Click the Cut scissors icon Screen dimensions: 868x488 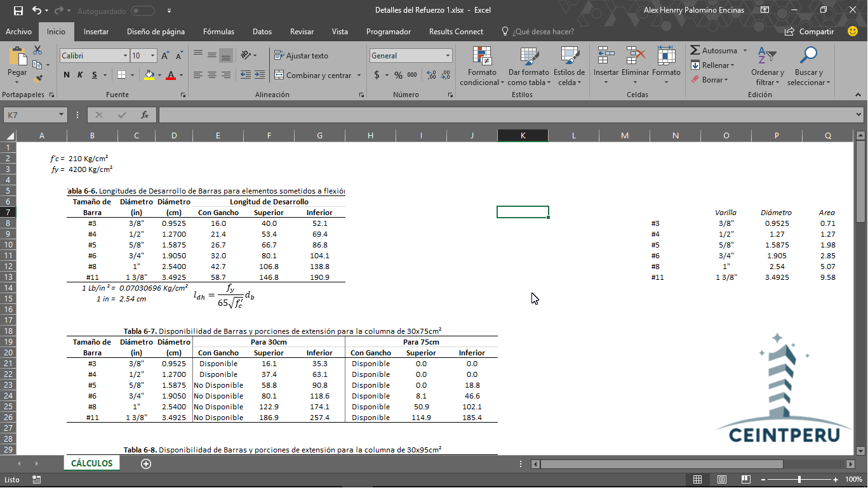coord(37,50)
